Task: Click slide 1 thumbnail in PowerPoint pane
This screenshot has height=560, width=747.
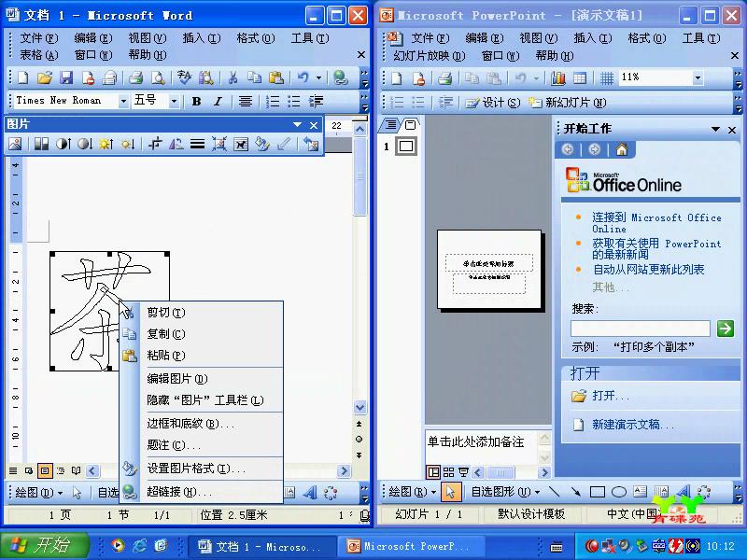Action: (406, 147)
